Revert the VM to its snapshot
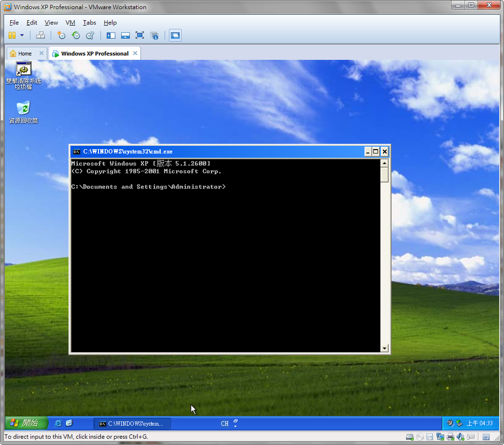This screenshot has width=504, height=445. [76, 35]
